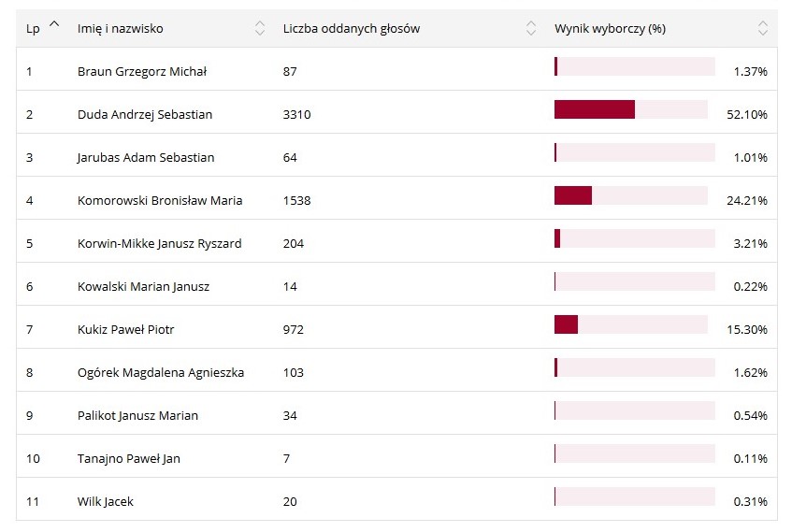Click Liczba oddanych głosów sort icon
This screenshot has height=532, width=792.
coord(531,29)
